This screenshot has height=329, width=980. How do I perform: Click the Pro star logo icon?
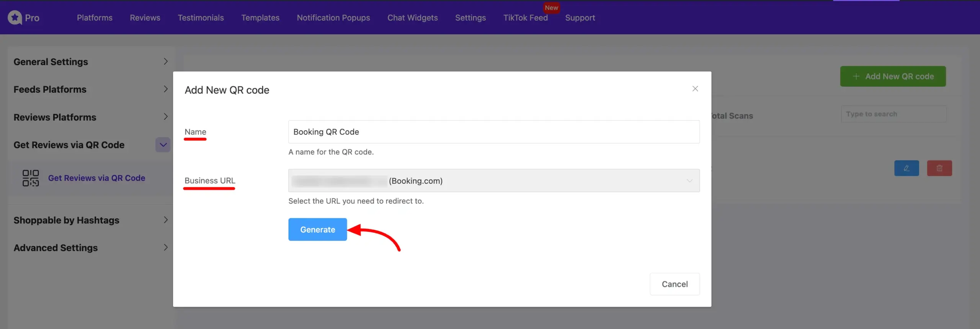pyautogui.click(x=15, y=17)
